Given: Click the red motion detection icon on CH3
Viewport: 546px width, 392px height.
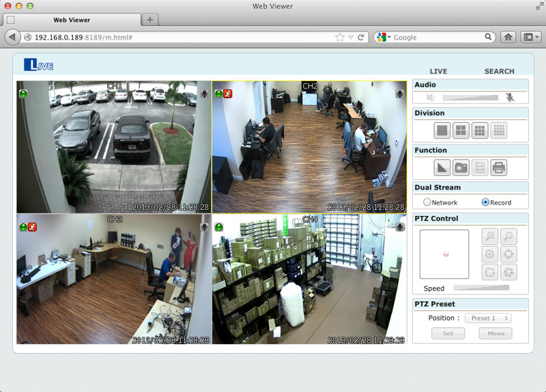Looking at the screenshot, I should point(32,227).
